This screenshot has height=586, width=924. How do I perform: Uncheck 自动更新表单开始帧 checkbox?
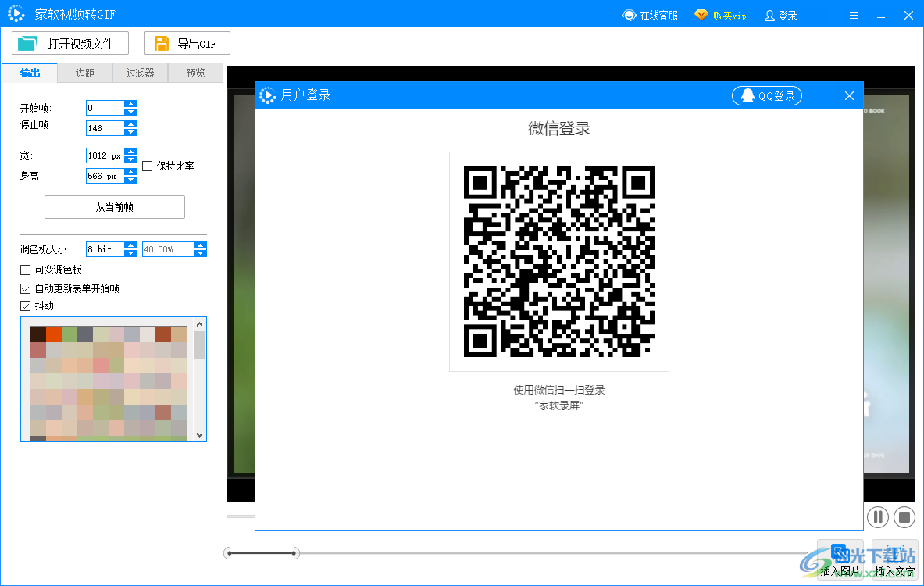coord(25,289)
